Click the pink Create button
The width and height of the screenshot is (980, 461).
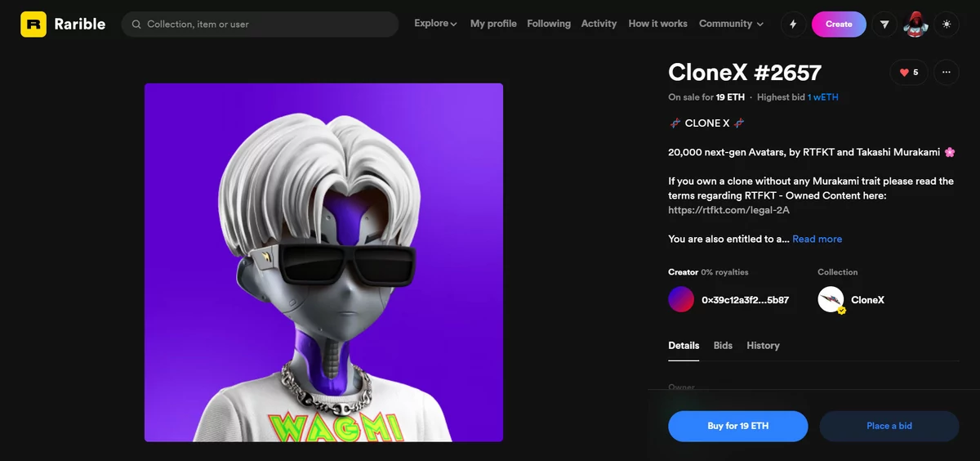pyautogui.click(x=839, y=25)
